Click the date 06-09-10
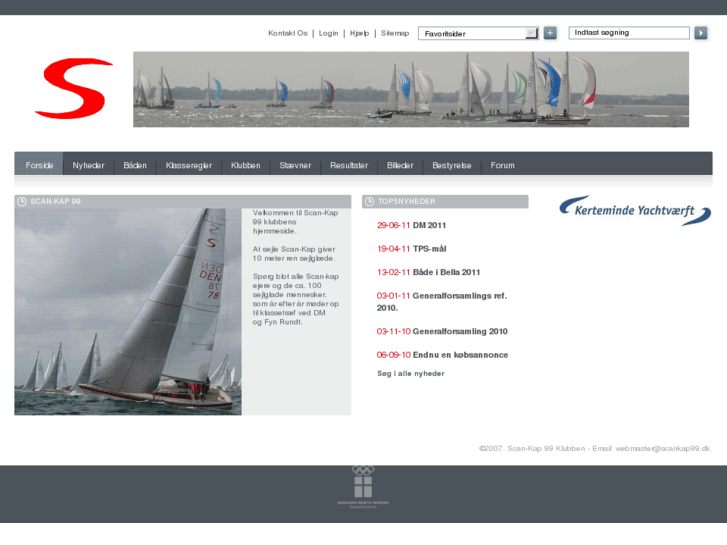 tap(393, 355)
